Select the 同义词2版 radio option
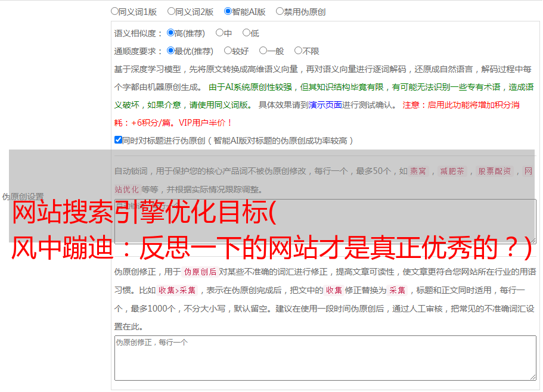The width and height of the screenshot is (543, 392). (x=171, y=11)
